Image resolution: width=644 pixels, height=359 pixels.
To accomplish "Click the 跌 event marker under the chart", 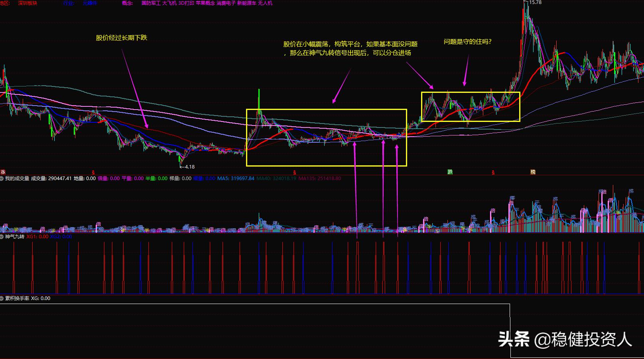I will point(450,172).
